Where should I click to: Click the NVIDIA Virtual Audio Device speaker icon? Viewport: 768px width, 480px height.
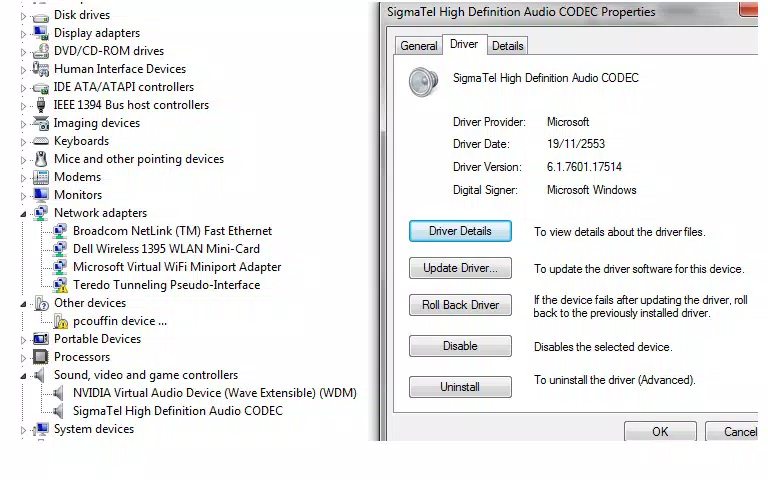pyautogui.click(x=58, y=393)
